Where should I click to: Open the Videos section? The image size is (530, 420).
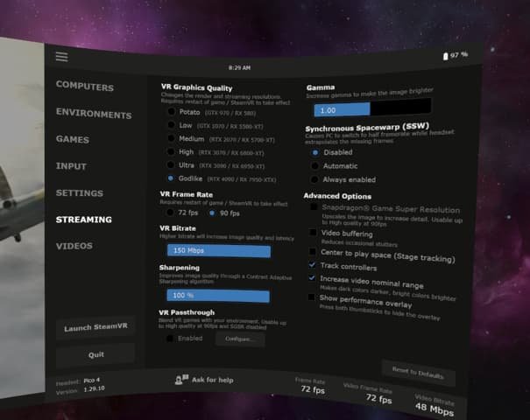74,246
